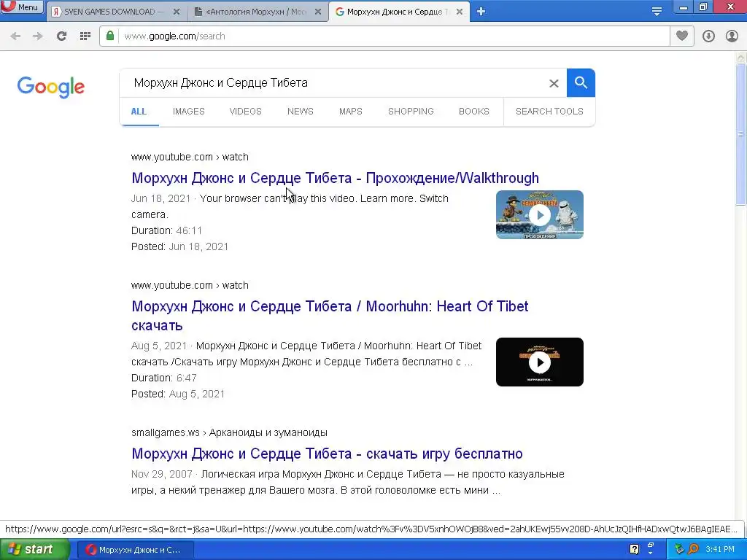Clear the search query with X
This screenshot has width=747, height=560.
554,83
